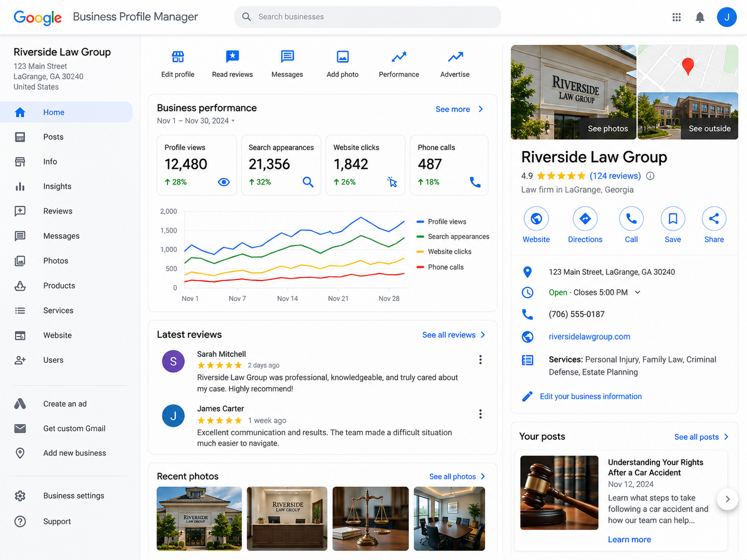Share the Riverside Law Group profile
747x560 pixels.
(x=714, y=219)
